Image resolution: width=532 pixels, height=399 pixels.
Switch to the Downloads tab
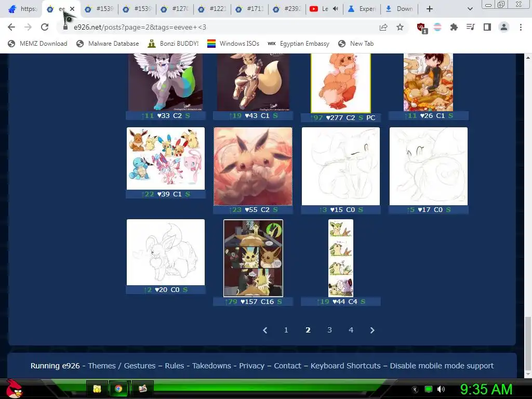(400, 9)
